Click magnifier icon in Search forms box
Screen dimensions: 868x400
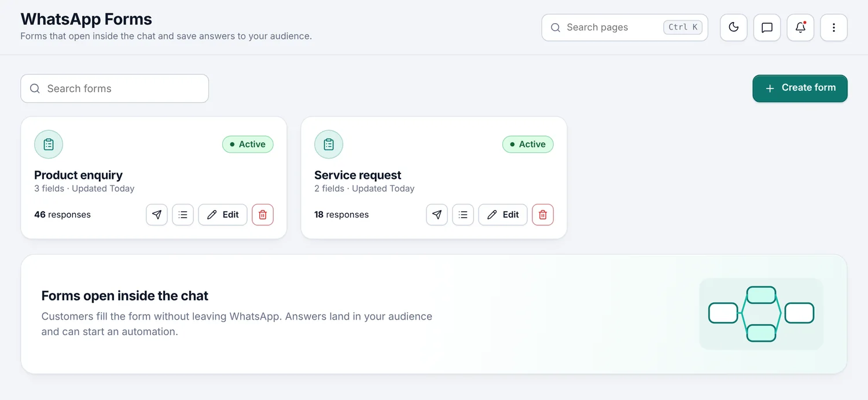click(x=35, y=89)
